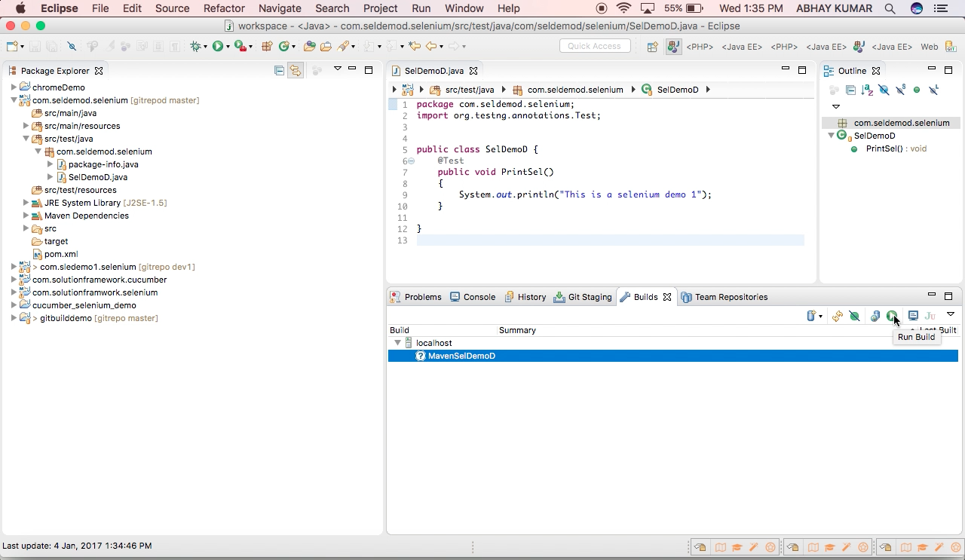The width and height of the screenshot is (965, 560).
Task: Click the macOS Spotlight search icon
Action: tap(890, 8)
